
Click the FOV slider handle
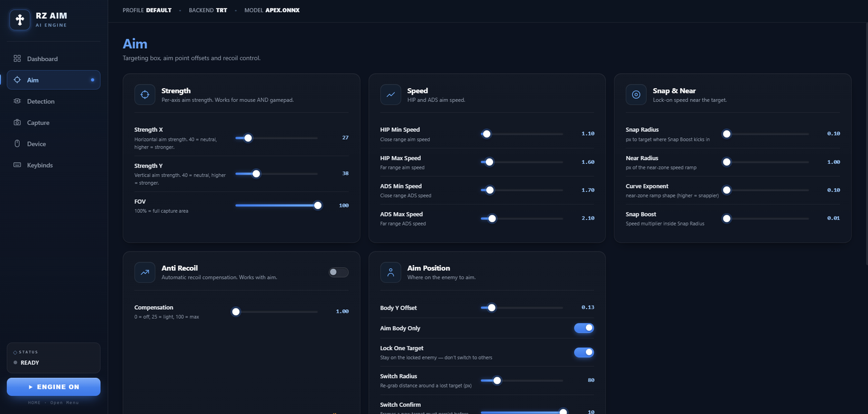(x=318, y=205)
